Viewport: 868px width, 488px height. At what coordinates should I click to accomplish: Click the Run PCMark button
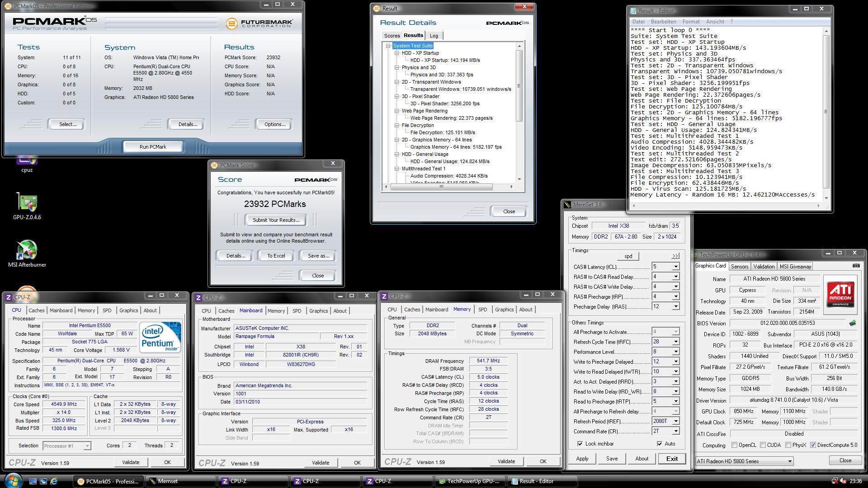pyautogui.click(x=153, y=147)
